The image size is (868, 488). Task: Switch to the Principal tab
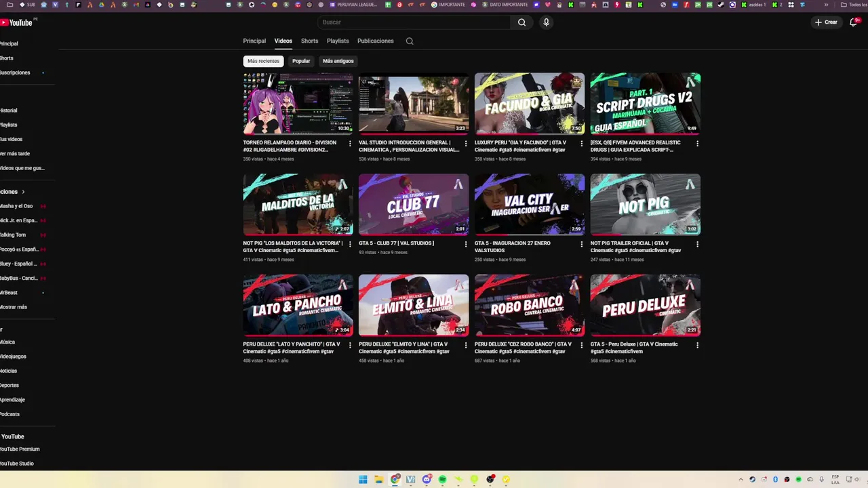click(x=254, y=41)
